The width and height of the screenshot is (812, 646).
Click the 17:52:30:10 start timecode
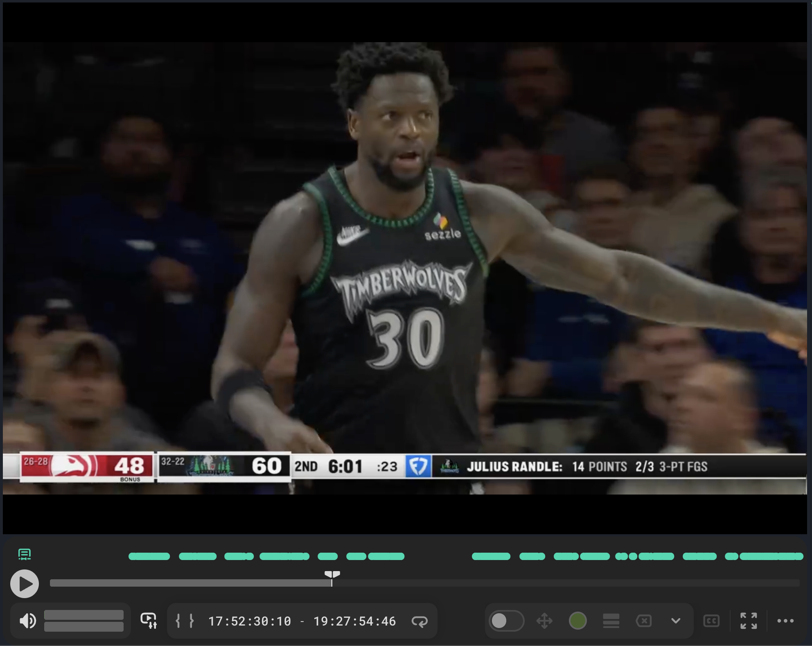click(x=250, y=621)
